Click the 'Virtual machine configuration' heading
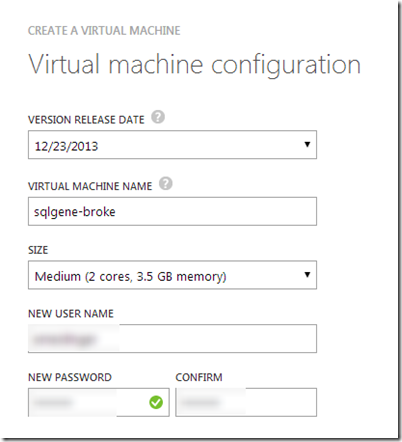Image resolution: width=402 pixels, height=442 pixels. click(x=195, y=65)
